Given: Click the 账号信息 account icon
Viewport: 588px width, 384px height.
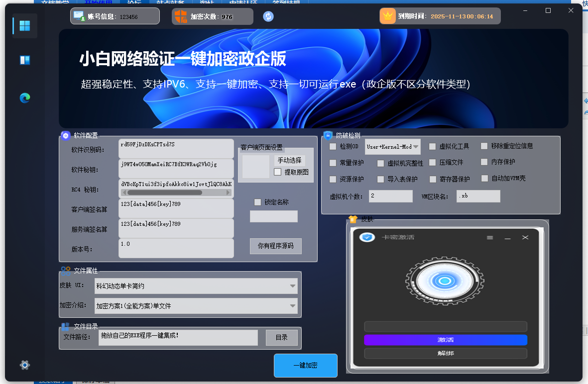Looking at the screenshot, I should (x=79, y=16).
